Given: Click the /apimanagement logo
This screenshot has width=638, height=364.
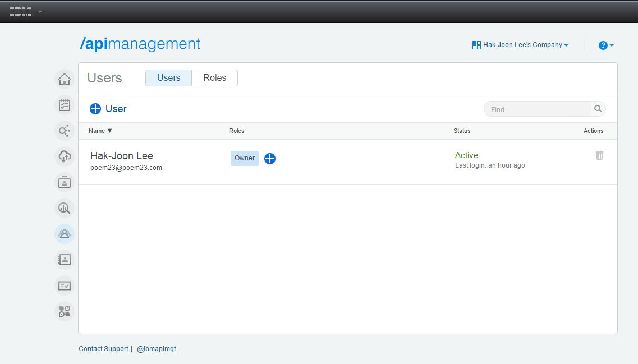Looking at the screenshot, I should click(x=140, y=44).
